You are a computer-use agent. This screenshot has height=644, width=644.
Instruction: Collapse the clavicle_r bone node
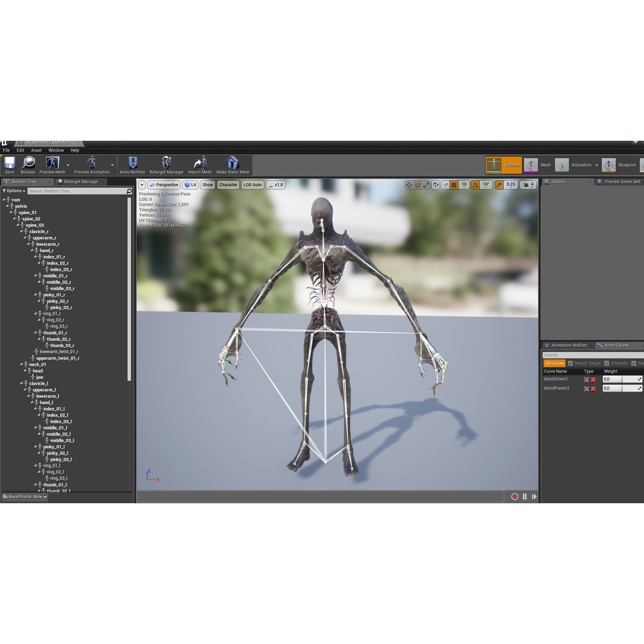tap(21, 231)
